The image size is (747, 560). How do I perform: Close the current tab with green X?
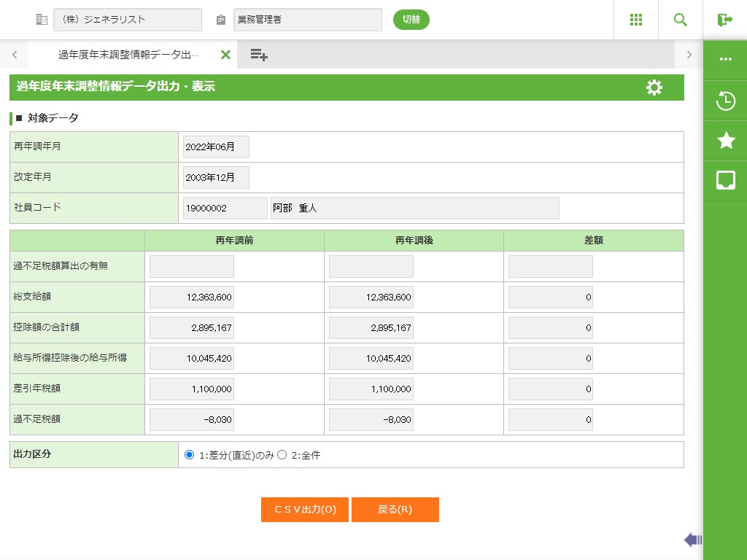[225, 55]
